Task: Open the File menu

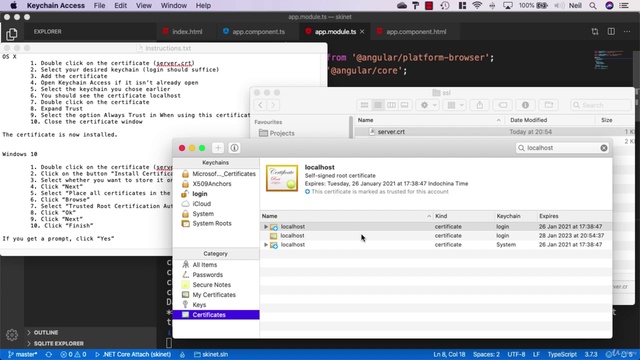Action: (99, 6)
